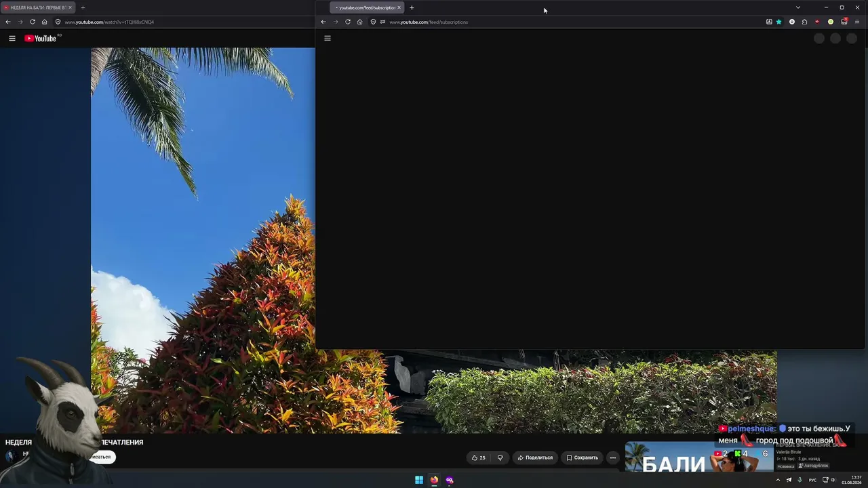Screen dimensions: 868x488
Task: Open the more actions menu under the video
Action: [613, 457]
